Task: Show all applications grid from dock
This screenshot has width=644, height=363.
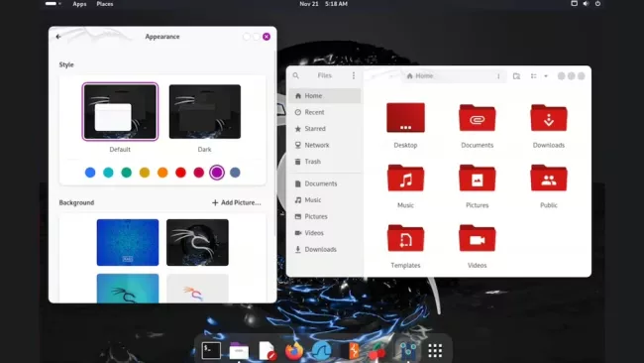Action: pos(435,351)
